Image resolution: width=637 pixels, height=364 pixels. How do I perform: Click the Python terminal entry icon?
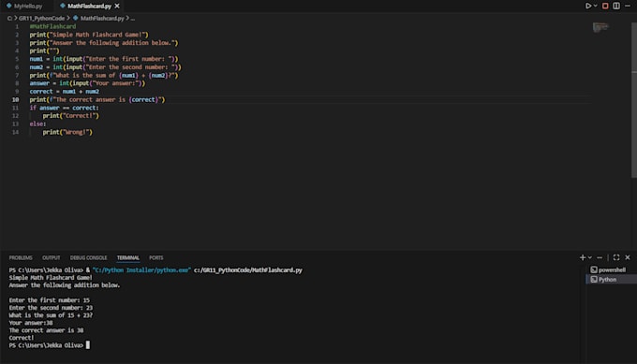coord(594,280)
